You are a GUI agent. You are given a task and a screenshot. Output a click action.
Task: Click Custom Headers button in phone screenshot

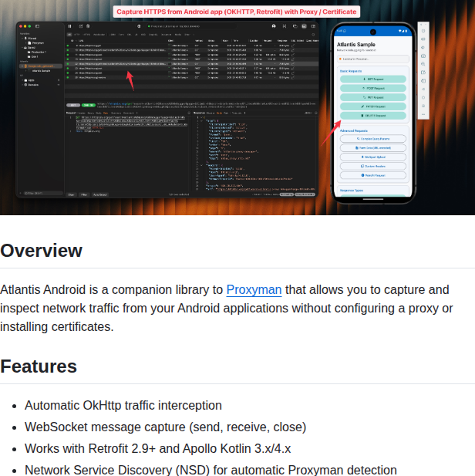pos(373,166)
